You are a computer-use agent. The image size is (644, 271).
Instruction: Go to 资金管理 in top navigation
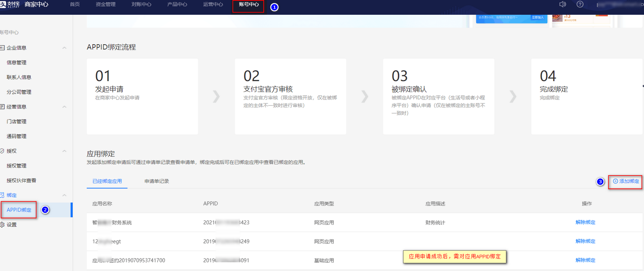[105, 5]
